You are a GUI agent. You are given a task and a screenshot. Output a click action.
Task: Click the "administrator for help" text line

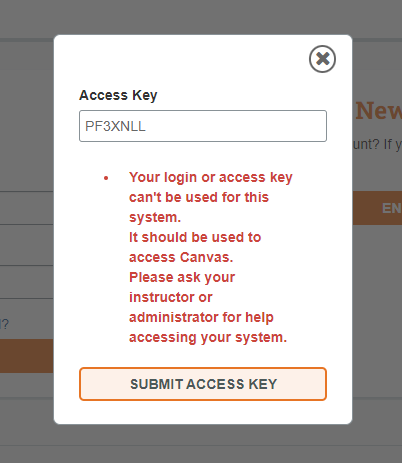pos(201,317)
